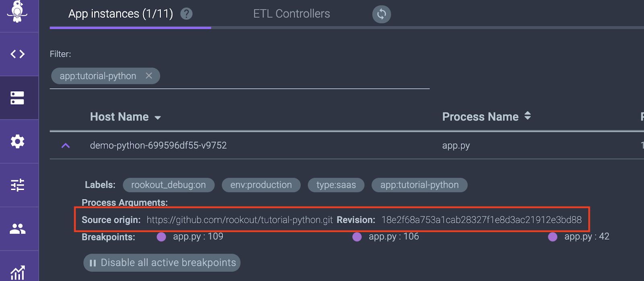Disable all active breakpoints
This screenshot has height=281, width=644.
[x=162, y=263]
